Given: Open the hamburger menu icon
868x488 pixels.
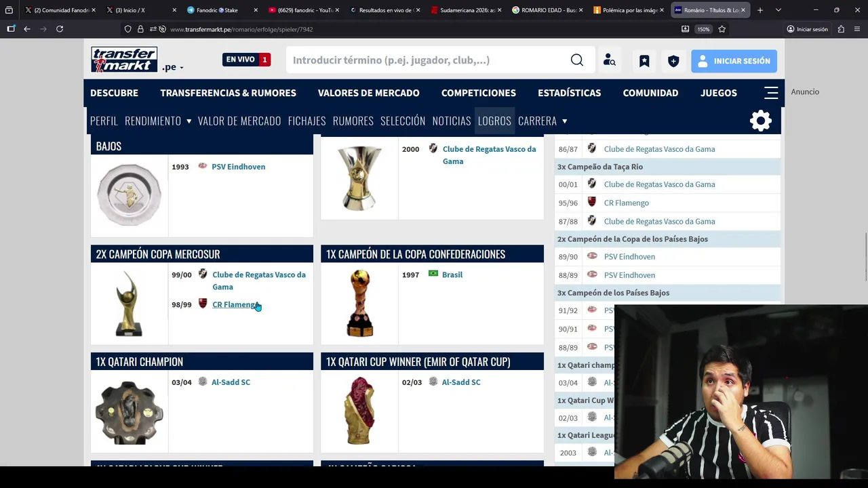Looking at the screenshot, I should (x=771, y=93).
